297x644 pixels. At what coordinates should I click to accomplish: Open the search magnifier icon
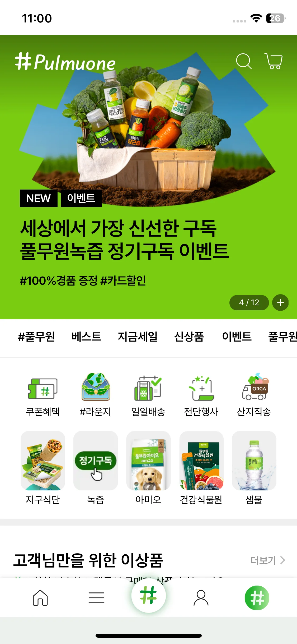point(243,61)
